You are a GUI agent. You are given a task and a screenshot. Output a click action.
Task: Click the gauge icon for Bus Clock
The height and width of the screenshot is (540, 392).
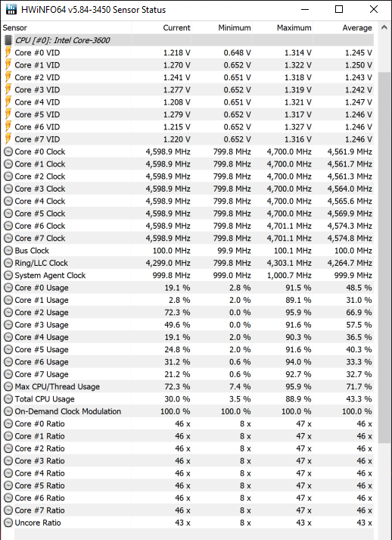click(x=8, y=251)
